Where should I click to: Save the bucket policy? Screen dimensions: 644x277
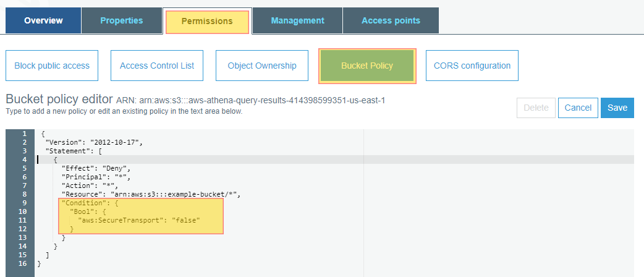point(617,108)
